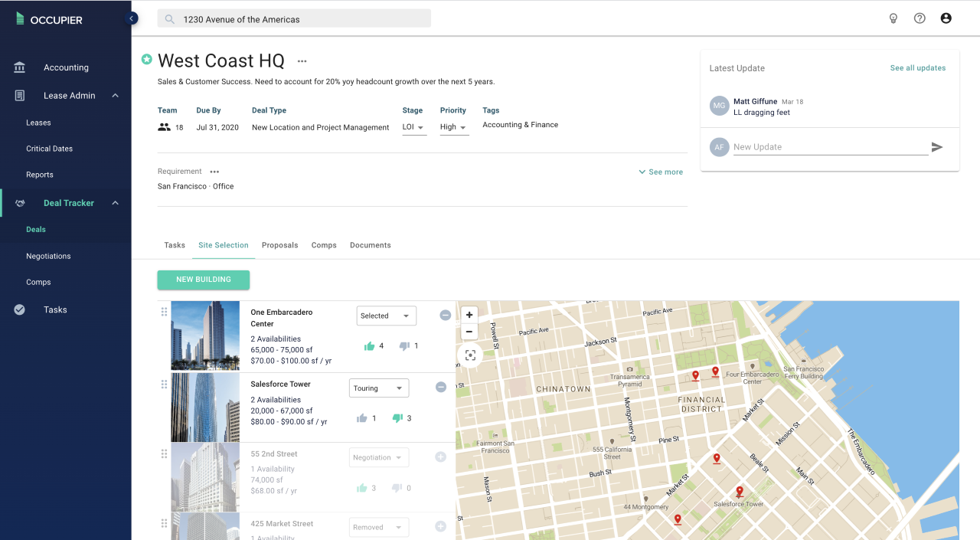980x540 pixels.
Task: Add 425 Market Street with plus icon
Action: click(x=440, y=526)
